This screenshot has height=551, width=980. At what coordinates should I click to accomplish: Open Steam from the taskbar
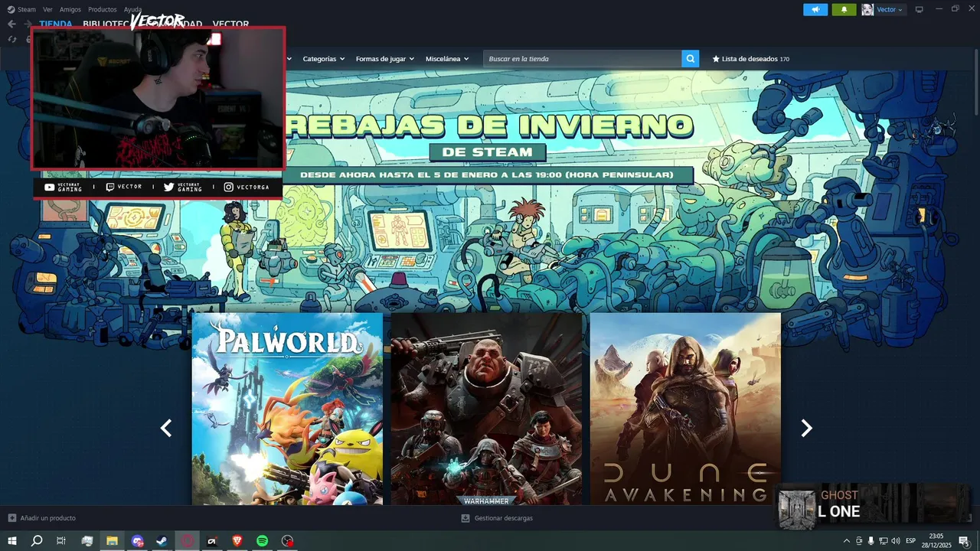[x=162, y=541]
